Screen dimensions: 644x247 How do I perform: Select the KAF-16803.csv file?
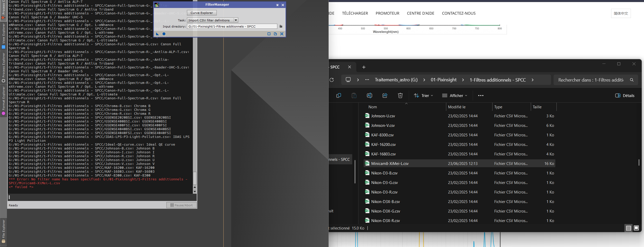point(460,154)
